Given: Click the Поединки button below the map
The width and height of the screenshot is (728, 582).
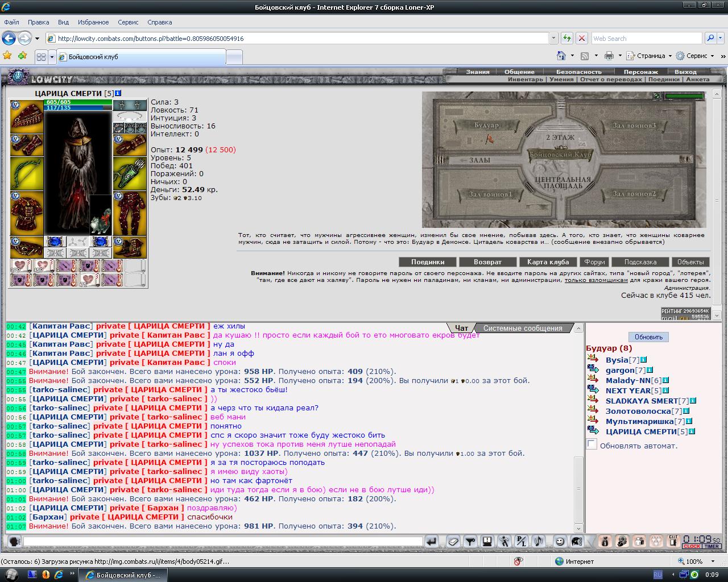Looking at the screenshot, I should [428, 262].
